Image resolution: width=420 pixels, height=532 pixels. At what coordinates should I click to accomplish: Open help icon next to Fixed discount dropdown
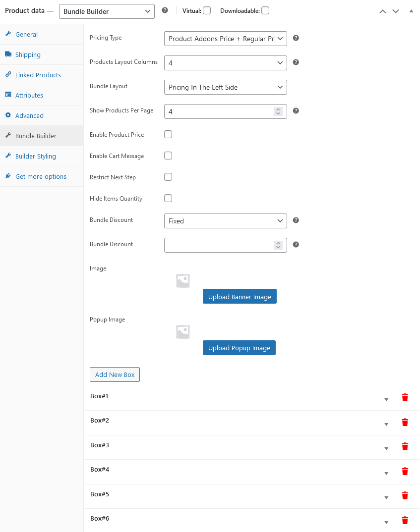pos(296,220)
